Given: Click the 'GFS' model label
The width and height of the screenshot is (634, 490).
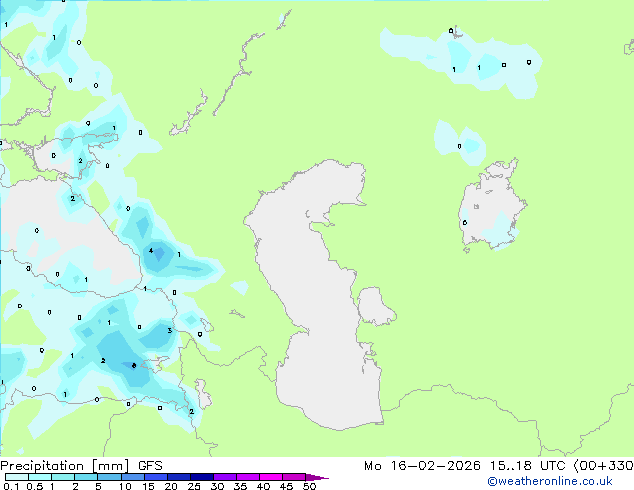Looking at the screenshot, I should 150,466.
